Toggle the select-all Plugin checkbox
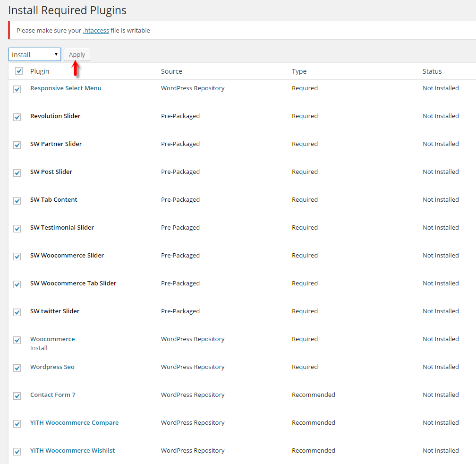476x464 pixels. [x=19, y=71]
